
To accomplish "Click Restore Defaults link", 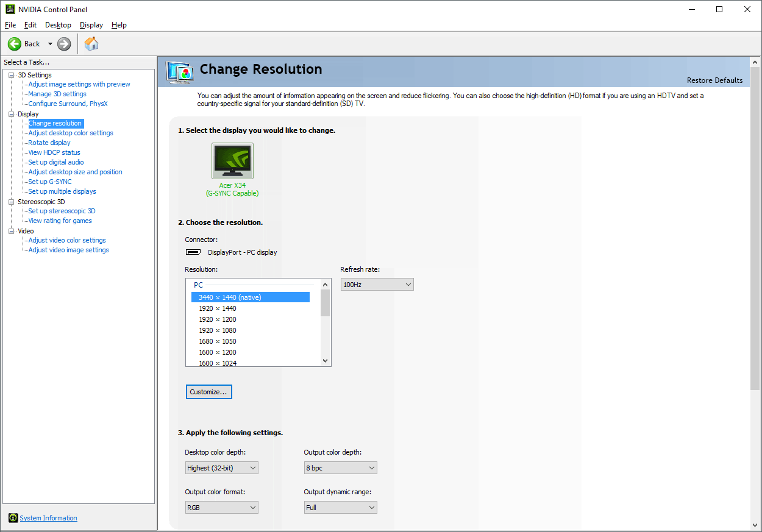I will [x=714, y=80].
